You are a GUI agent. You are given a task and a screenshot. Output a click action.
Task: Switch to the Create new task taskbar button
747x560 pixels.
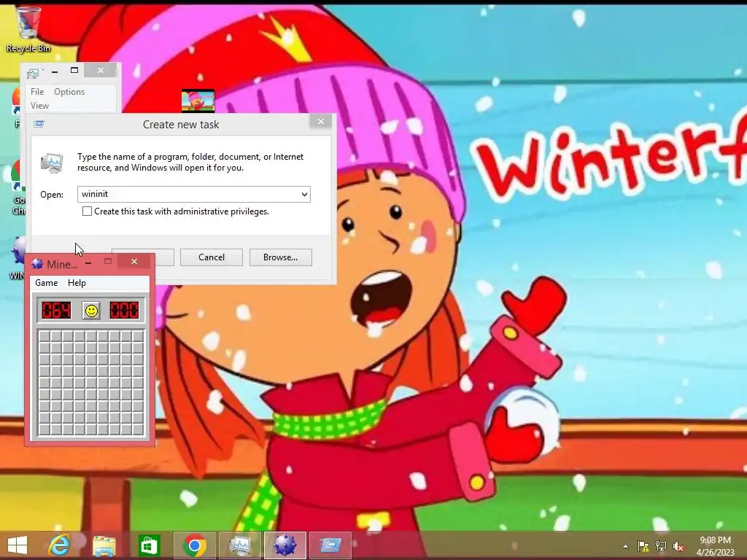(x=330, y=545)
